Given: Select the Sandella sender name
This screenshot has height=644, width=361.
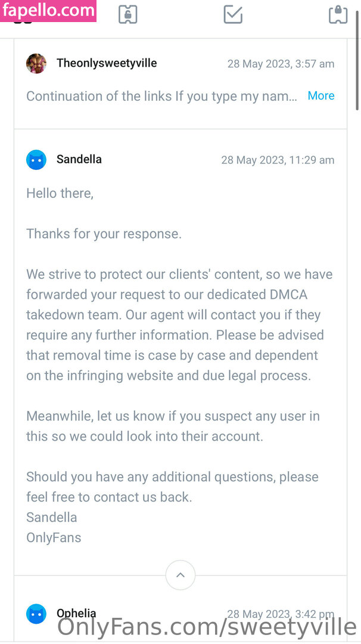Looking at the screenshot, I should [x=79, y=159].
